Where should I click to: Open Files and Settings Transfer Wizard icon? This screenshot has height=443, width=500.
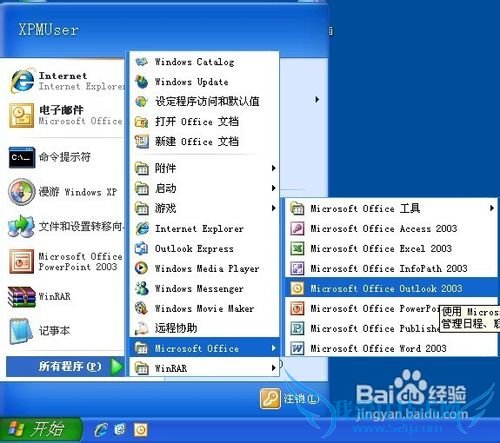pyautogui.click(x=21, y=226)
